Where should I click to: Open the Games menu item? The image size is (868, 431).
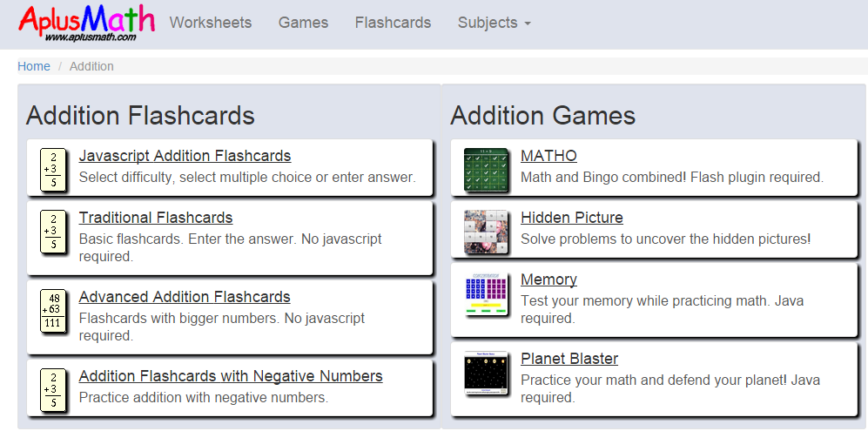[303, 23]
